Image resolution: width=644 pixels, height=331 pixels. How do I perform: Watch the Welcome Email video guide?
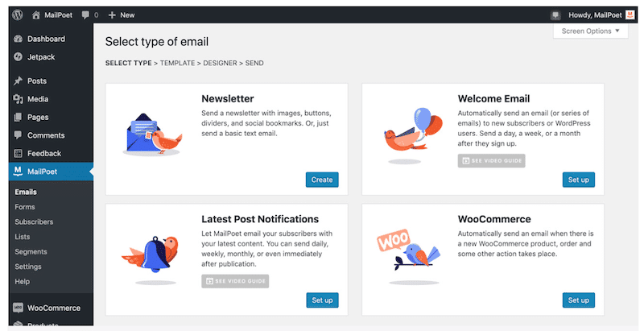click(491, 160)
